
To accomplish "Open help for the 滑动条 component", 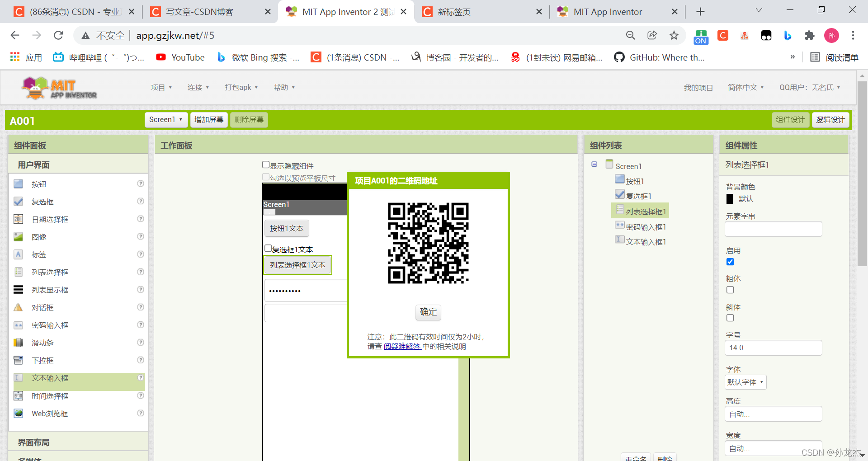I will click(x=141, y=342).
